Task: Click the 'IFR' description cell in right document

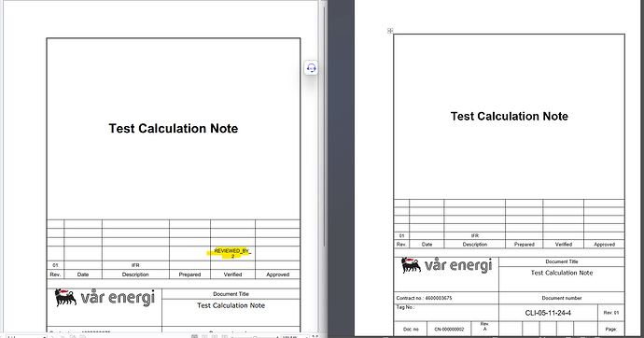Action: [475, 235]
